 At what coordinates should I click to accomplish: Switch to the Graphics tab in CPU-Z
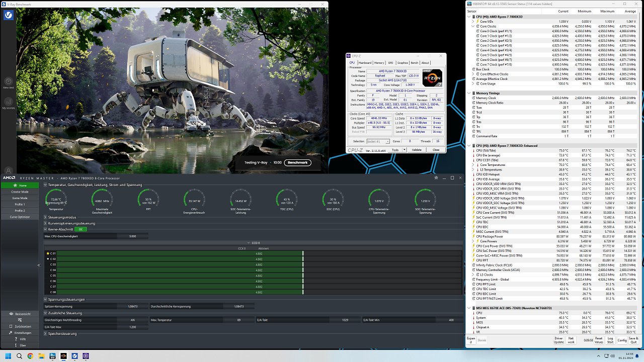(403, 63)
